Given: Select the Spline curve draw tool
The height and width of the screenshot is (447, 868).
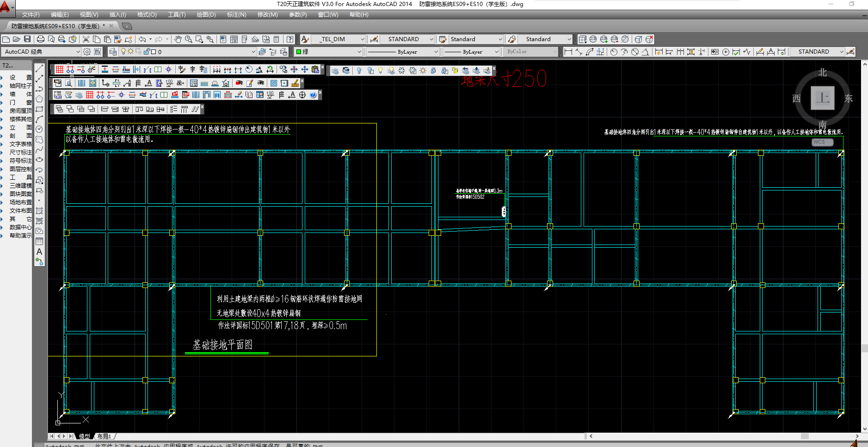Looking at the screenshot, I should pyautogui.click(x=39, y=149).
